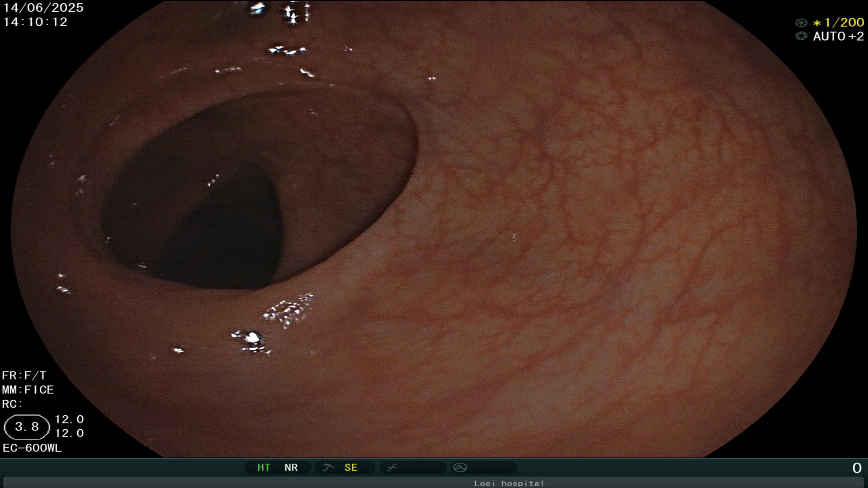
Task: Select the yellow *1/200 shutter value
Action: pos(838,22)
